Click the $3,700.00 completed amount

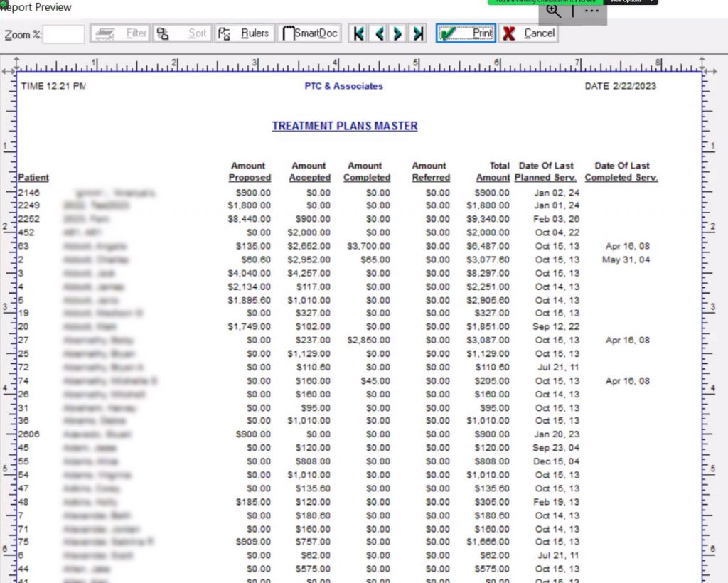(x=369, y=246)
